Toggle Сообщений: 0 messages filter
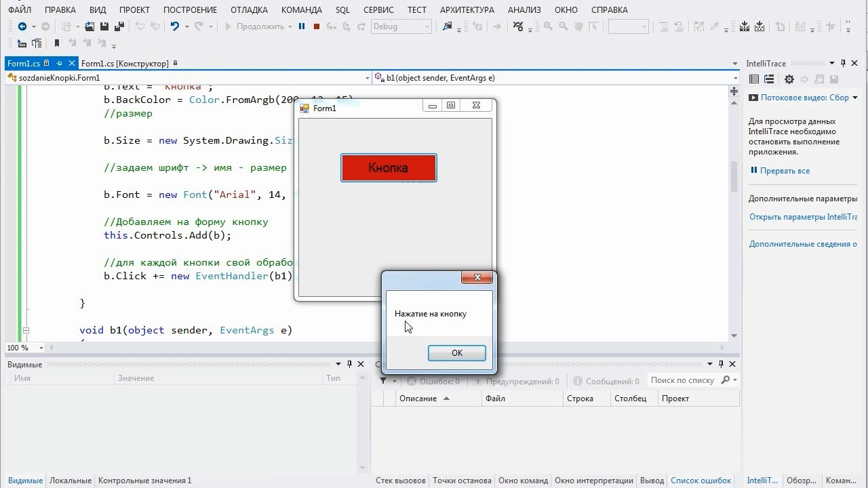Screen dimensions: 868x488 coord(606,381)
